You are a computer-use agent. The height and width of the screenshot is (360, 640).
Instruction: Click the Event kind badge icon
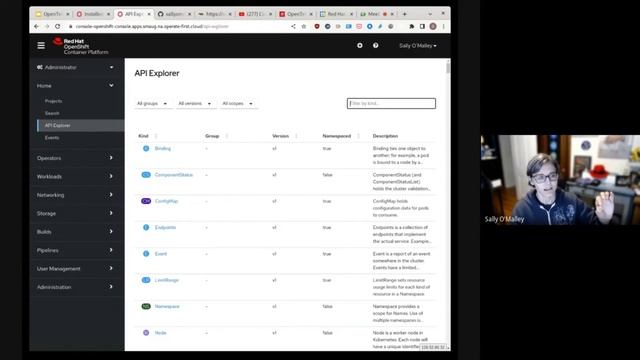pyautogui.click(x=146, y=254)
